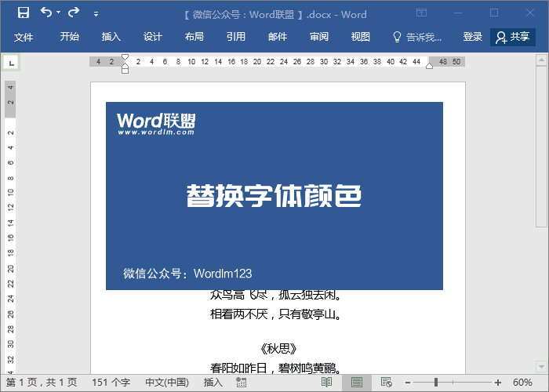Click the vertical scrollbar thumb
Image resolution: width=549 pixels, height=392 pixels.
541,147
